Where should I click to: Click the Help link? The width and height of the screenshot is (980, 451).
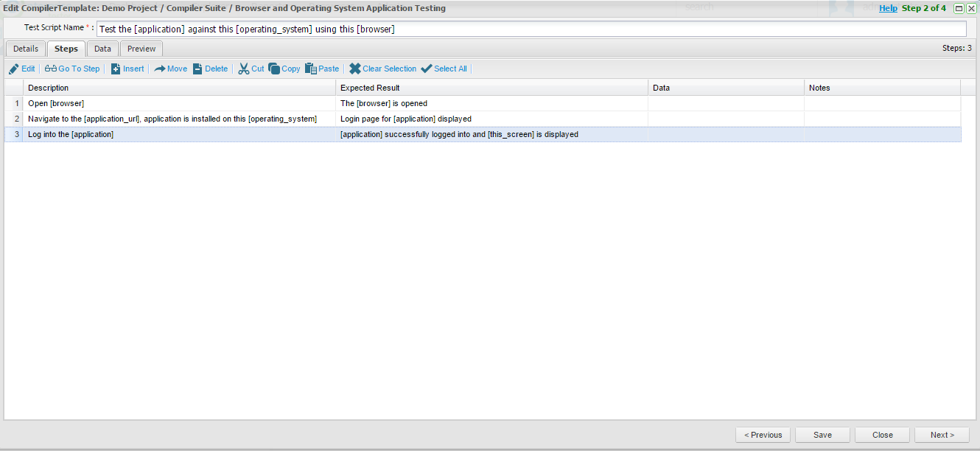click(888, 8)
